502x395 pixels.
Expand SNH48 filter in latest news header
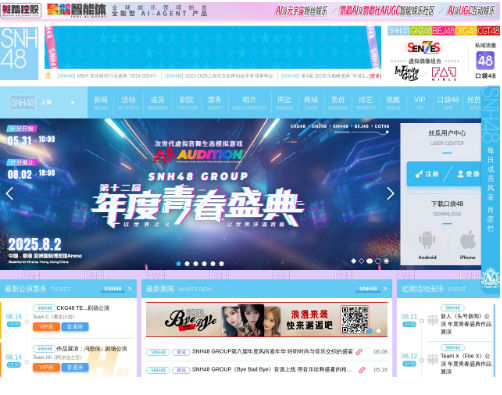pos(372,289)
